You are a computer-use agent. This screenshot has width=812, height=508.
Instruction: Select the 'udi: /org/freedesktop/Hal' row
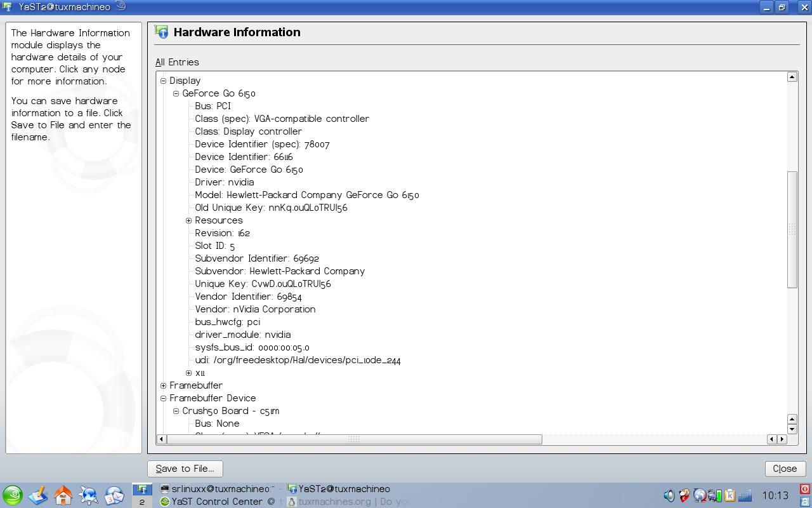click(x=298, y=360)
